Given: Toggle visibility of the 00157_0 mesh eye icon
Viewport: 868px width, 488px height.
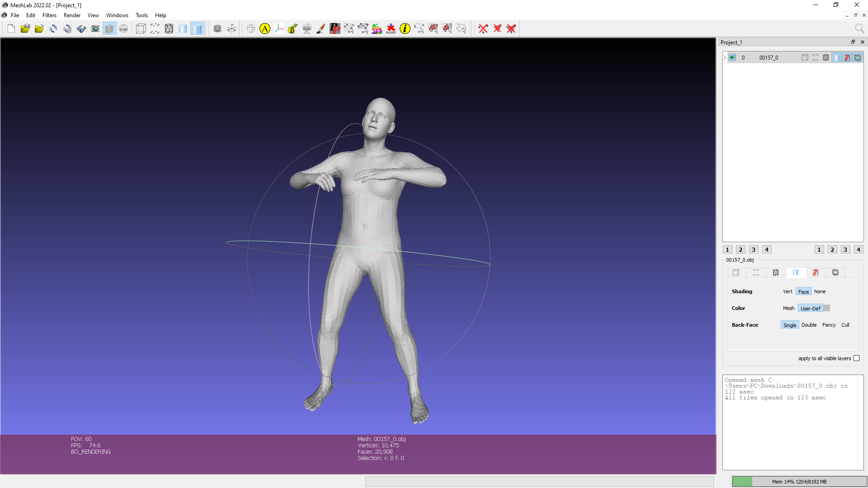Looking at the screenshot, I should [732, 57].
